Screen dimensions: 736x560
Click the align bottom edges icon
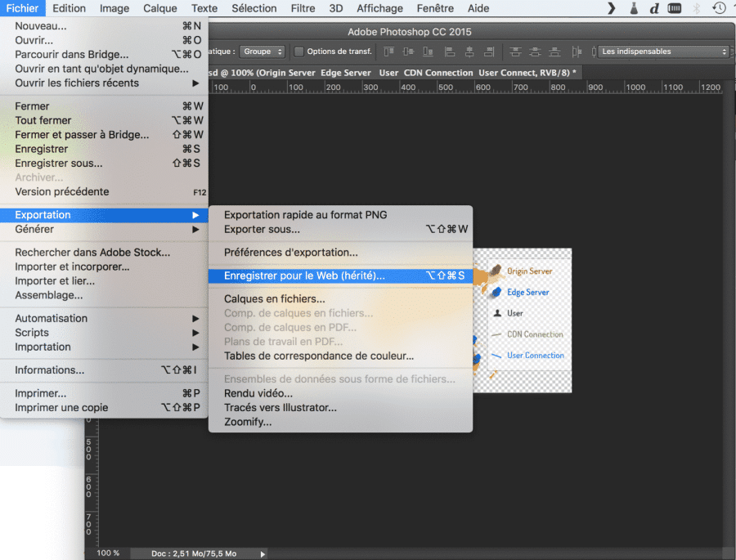point(427,52)
